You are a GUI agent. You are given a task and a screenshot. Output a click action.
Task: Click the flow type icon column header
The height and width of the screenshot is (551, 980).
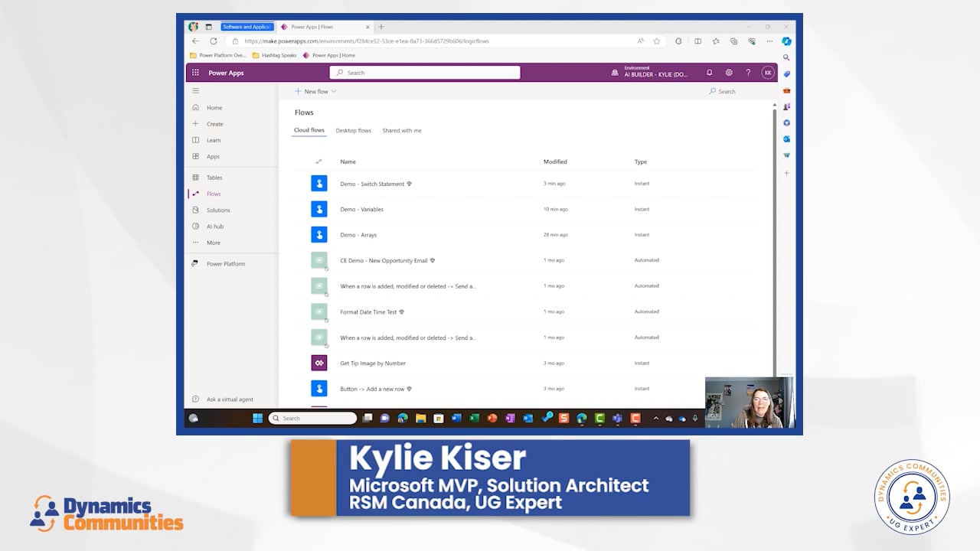pos(318,161)
